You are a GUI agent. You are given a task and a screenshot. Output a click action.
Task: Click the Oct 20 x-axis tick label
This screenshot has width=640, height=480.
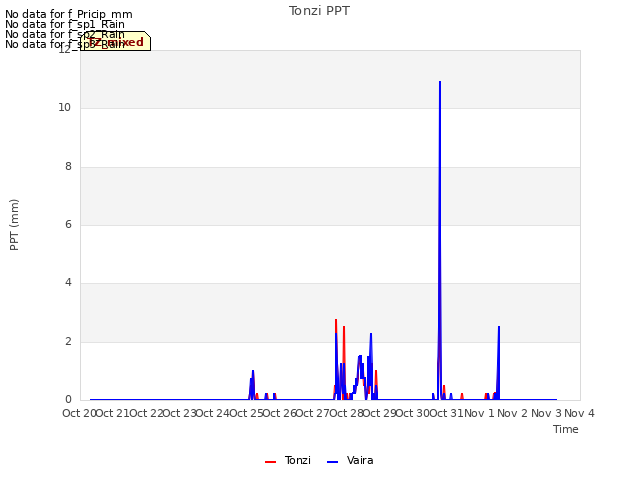pos(79,413)
